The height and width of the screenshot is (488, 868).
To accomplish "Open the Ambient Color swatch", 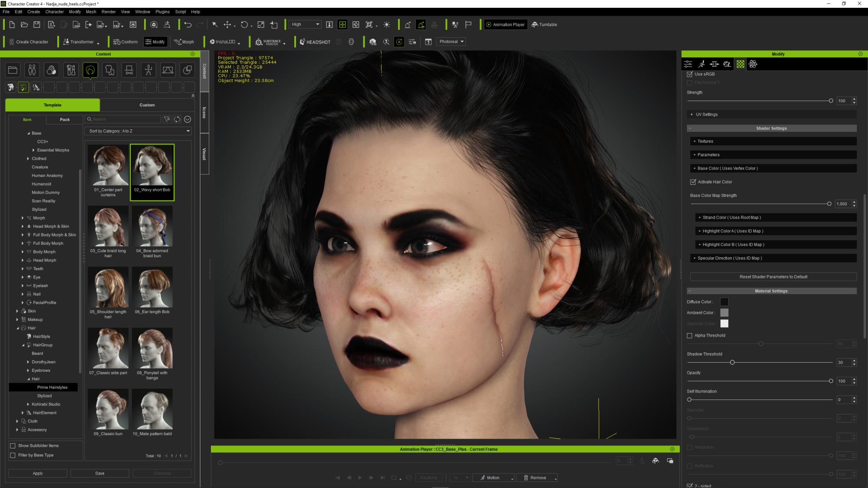I will tap(724, 313).
